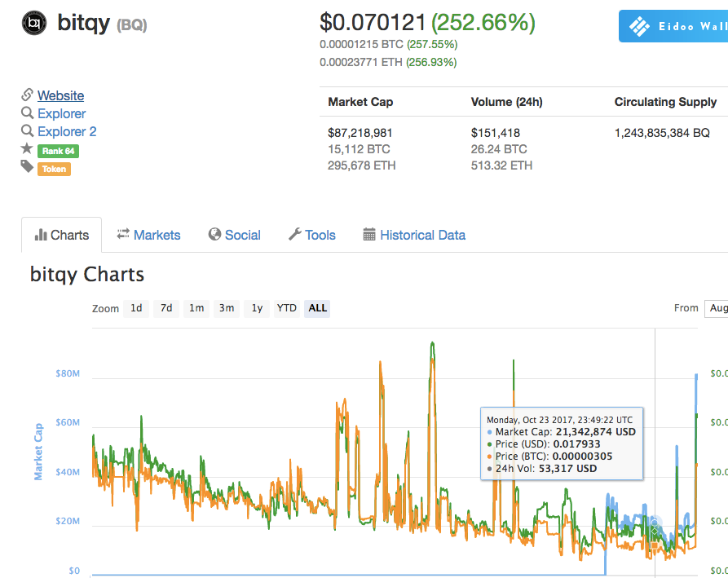Click the 0.00001215 BTC price text

(x=361, y=45)
